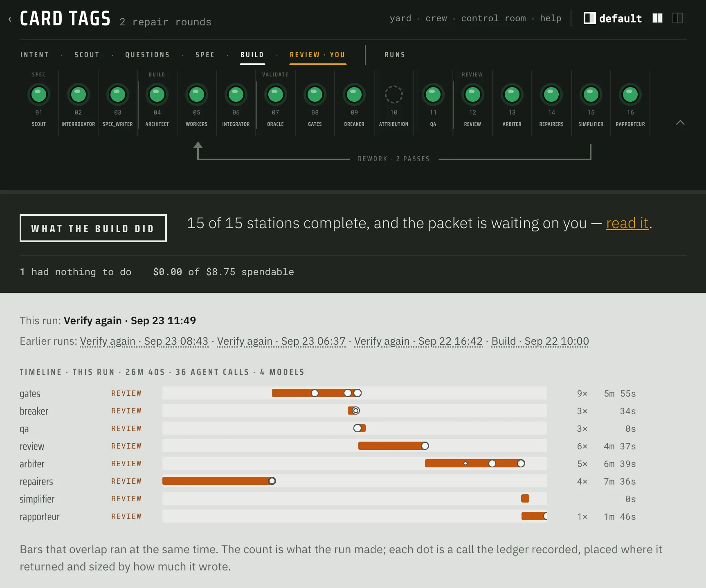Image resolution: width=706 pixels, height=588 pixels.
Task: Click the simplifier timeline square marker
Action: (x=525, y=498)
